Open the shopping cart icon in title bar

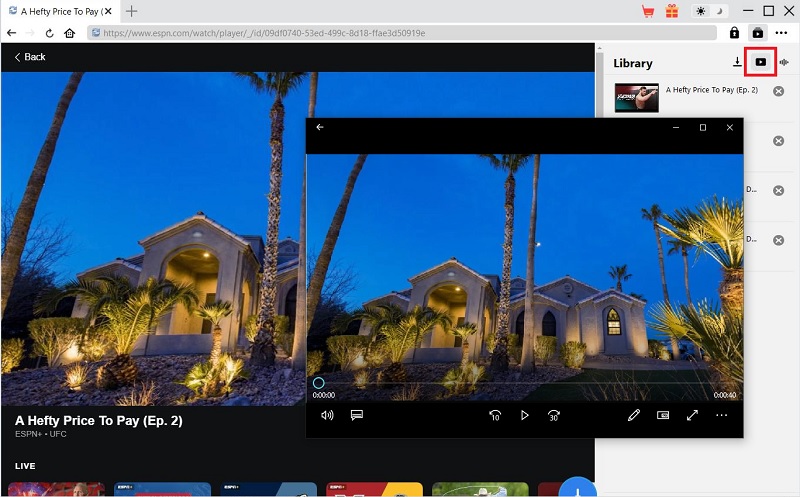[648, 11]
